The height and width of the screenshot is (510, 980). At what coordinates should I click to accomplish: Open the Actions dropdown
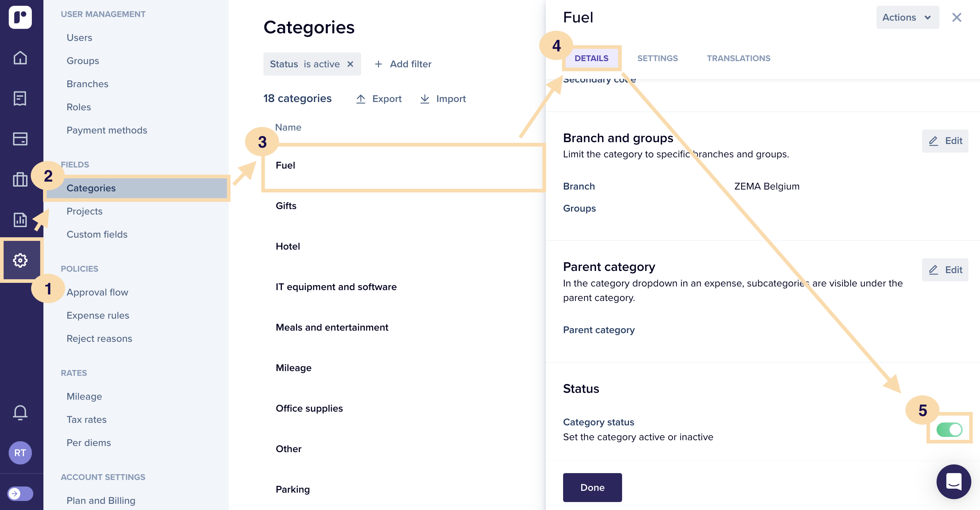(907, 17)
